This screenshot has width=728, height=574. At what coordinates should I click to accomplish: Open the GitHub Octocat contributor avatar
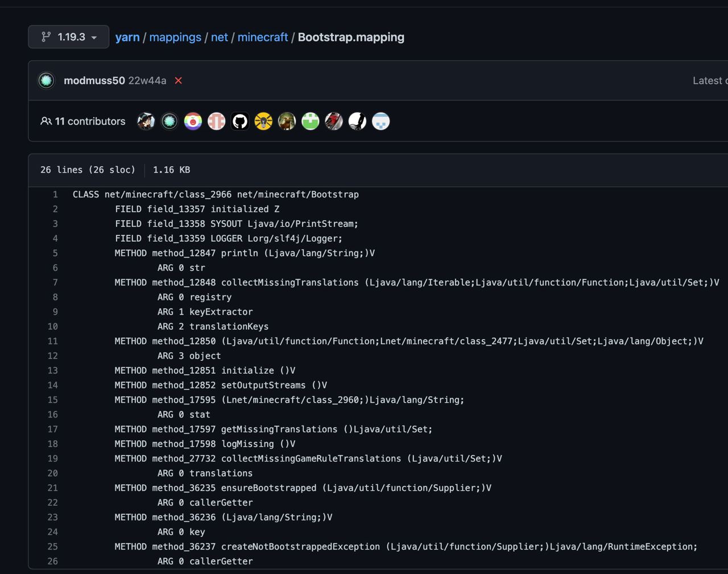(x=240, y=121)
